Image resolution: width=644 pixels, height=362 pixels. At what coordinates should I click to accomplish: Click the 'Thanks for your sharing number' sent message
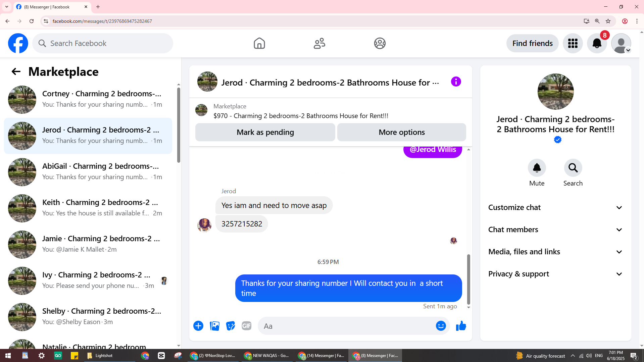[x=348, y=288]
